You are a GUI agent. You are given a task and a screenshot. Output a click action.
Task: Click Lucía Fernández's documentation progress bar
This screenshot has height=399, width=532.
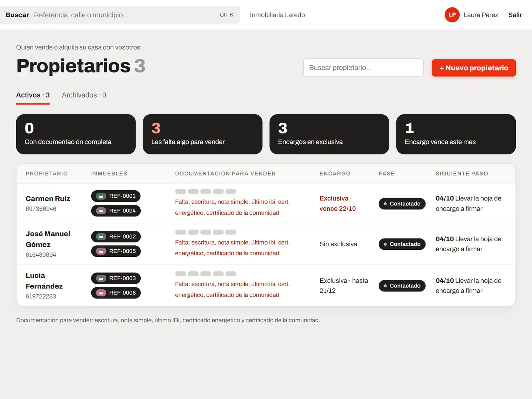(206, 274)
